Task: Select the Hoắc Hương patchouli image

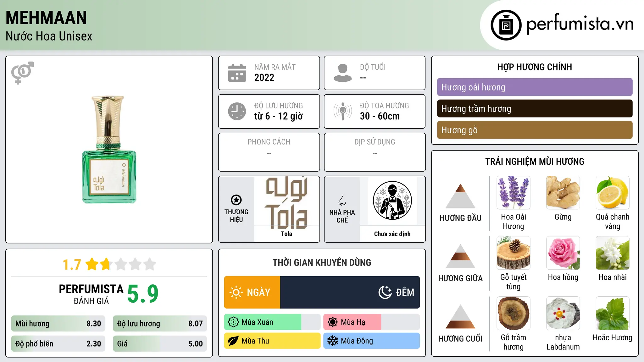Action: click(x=613, y=313)
